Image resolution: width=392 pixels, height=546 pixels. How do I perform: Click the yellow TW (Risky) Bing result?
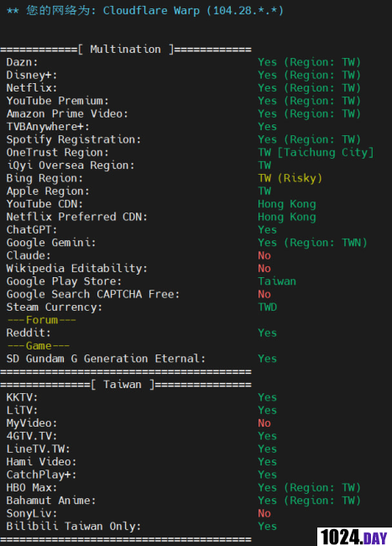click(290, 178)
